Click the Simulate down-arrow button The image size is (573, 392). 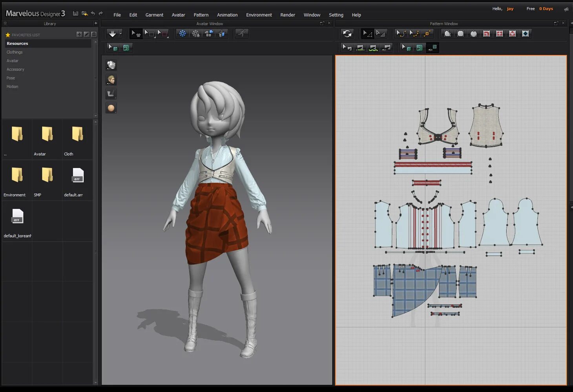click(x=112, y=34)
